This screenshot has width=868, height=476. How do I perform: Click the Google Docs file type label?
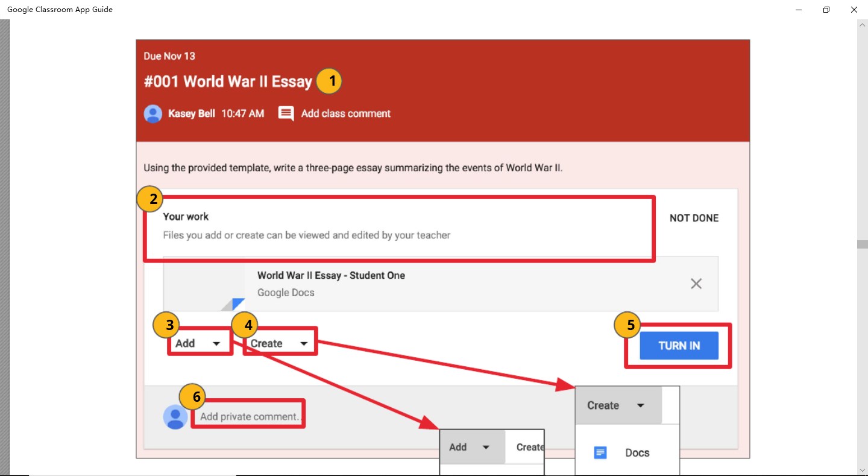(286, 293)
